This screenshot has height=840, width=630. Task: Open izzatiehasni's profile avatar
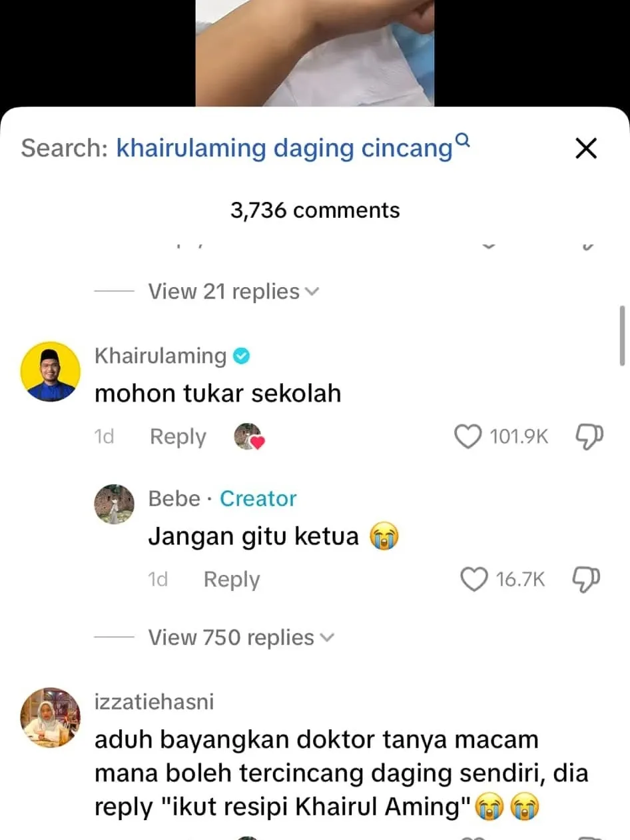pos(51,717)
